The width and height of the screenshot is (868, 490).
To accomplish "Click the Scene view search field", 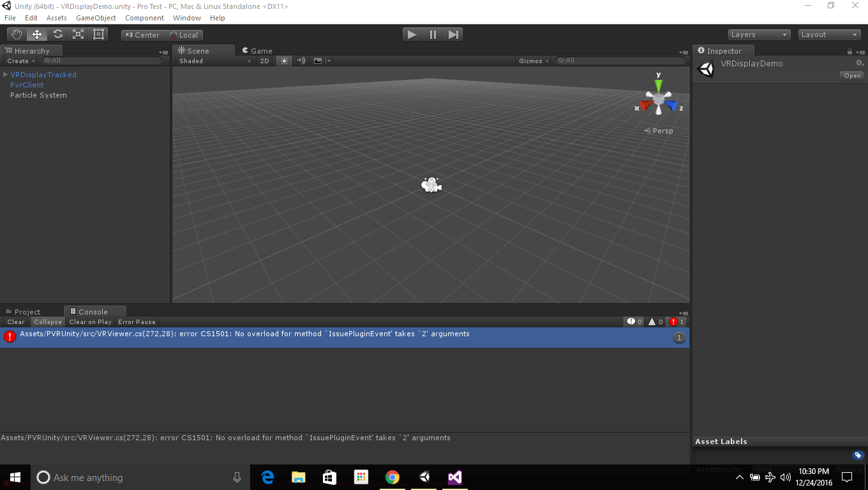I will [620, 61].
